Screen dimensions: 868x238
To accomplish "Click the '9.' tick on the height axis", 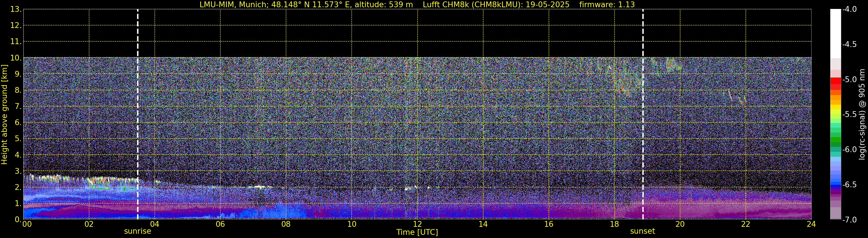I will [18, 74].
